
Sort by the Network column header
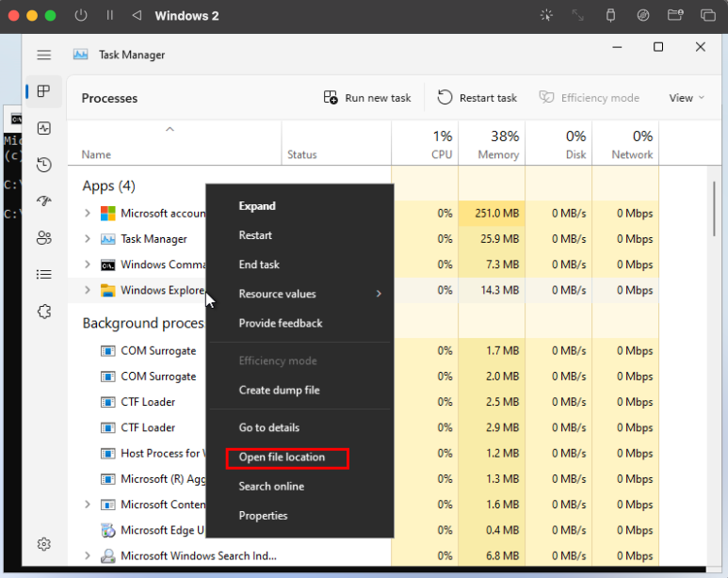625,144
